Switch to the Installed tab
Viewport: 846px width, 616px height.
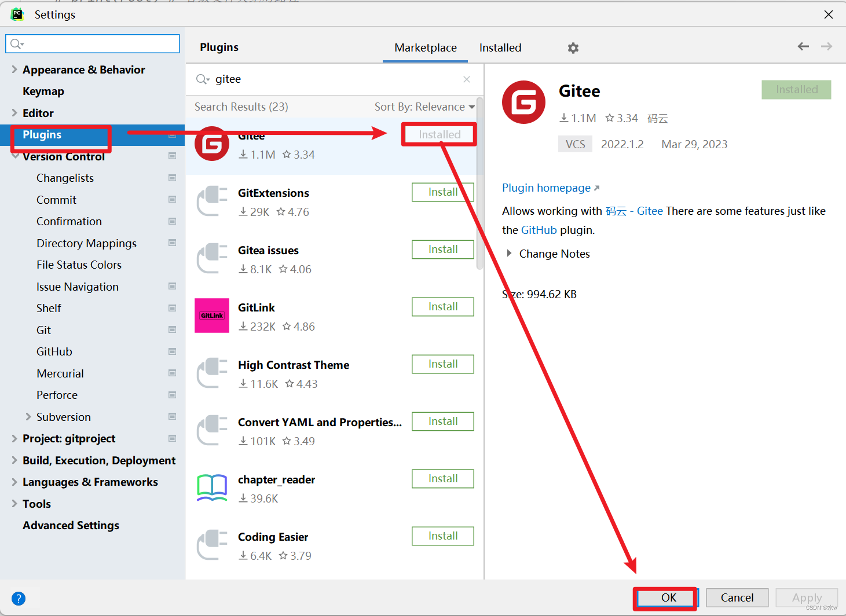500,47
